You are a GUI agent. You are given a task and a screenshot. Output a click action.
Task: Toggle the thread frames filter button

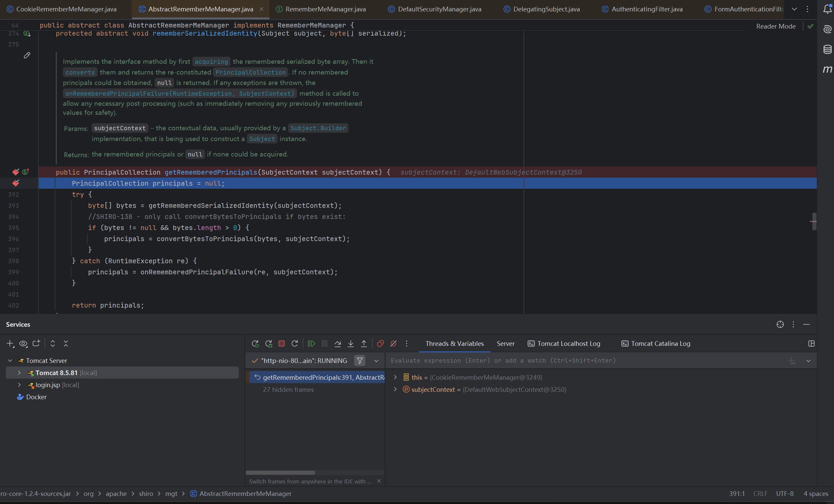[360, 361]
